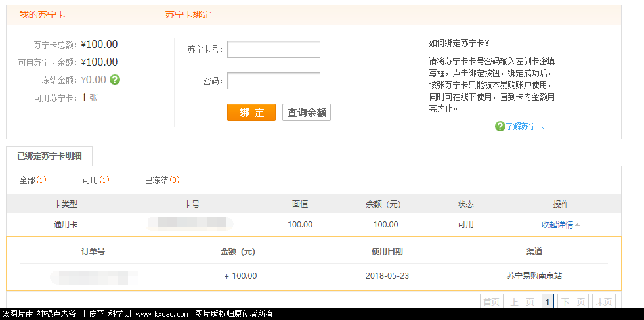This screenshot has width=644, height=320.
Task: Click the green help icon beside 冻结金额
Action: pyautogui.click(x=115, y=80)
